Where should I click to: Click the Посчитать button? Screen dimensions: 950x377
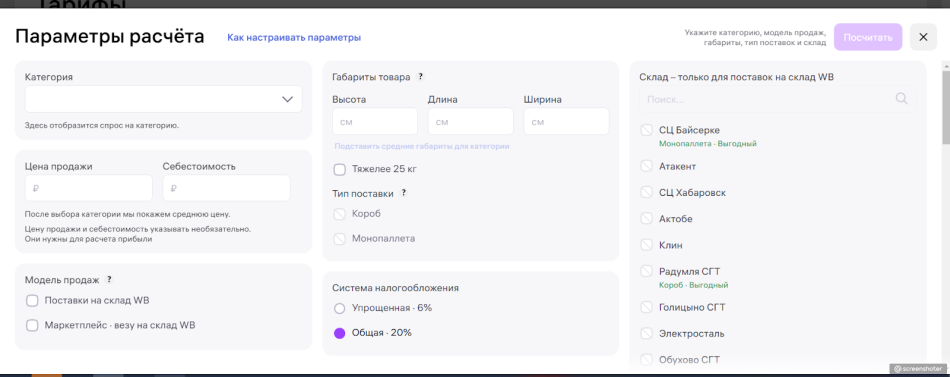[868, 37]
